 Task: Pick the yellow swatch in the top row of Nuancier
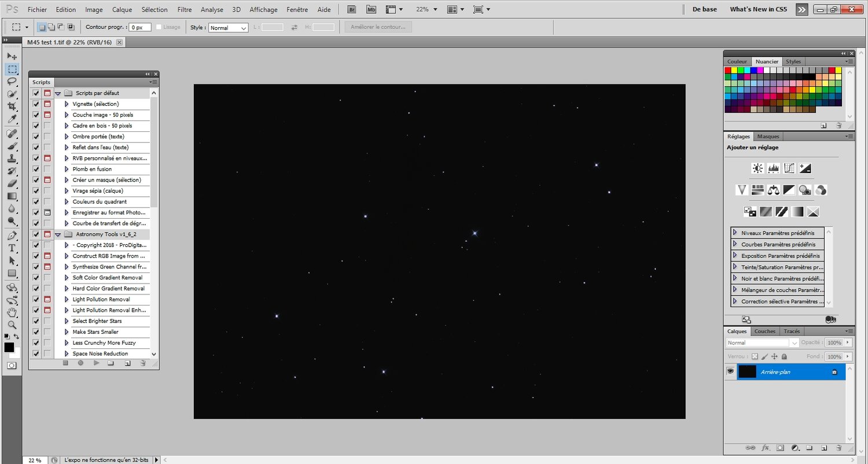click(734, 70)
